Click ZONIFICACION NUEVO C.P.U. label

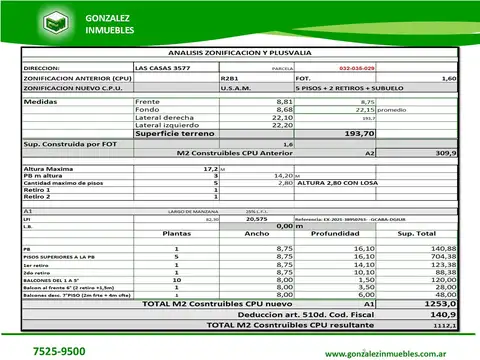click(73, 88)
